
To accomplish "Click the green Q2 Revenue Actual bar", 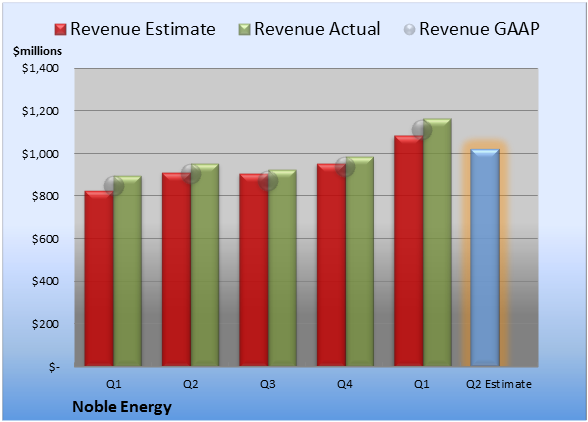I will click(205, 265).
